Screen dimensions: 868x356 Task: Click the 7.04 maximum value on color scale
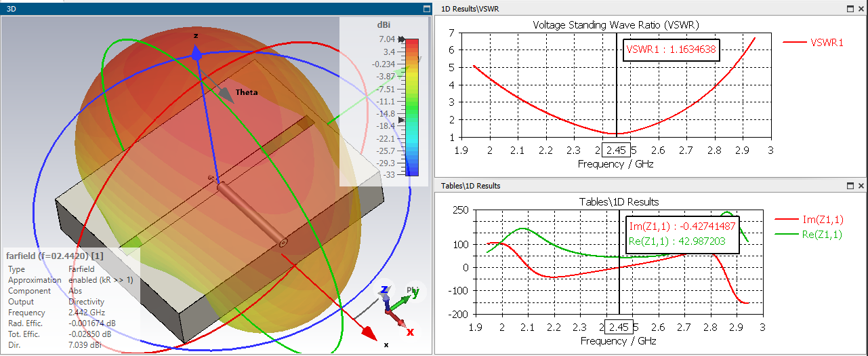pos(387,39)
